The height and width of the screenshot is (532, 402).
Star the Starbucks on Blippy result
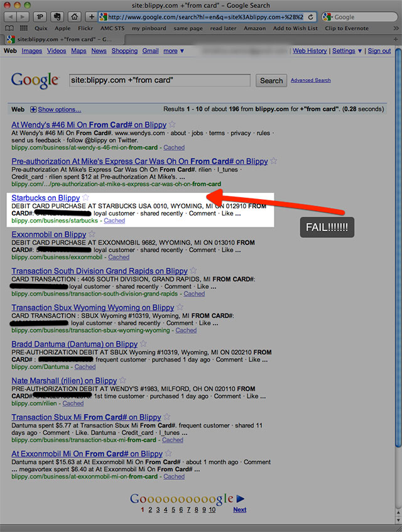pyautogui.click(x=86, y=197)
